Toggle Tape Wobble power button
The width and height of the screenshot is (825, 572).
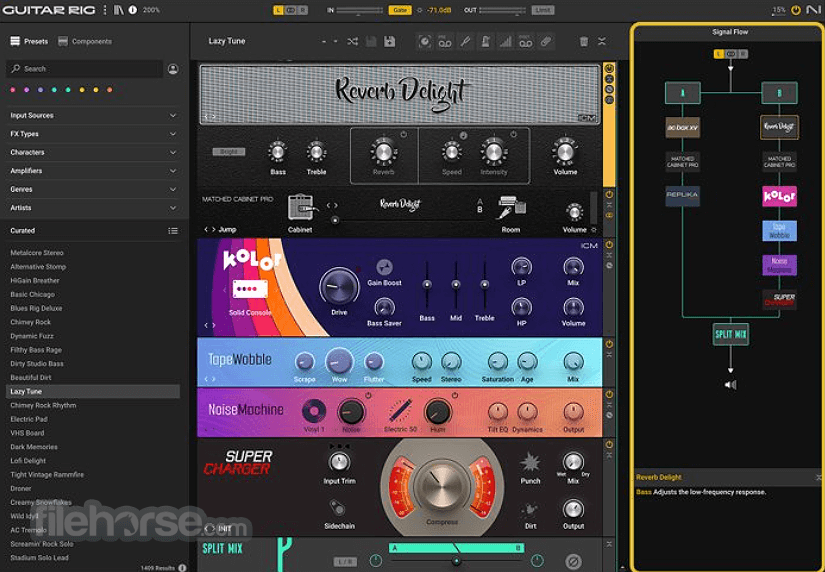pyautogui.click(x=609, y=344)
